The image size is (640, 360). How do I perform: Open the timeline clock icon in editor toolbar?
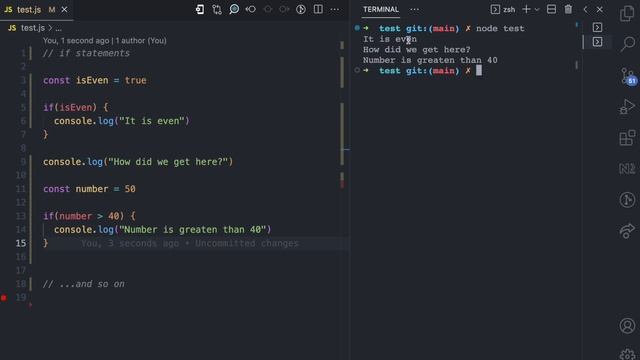(301, 9)
